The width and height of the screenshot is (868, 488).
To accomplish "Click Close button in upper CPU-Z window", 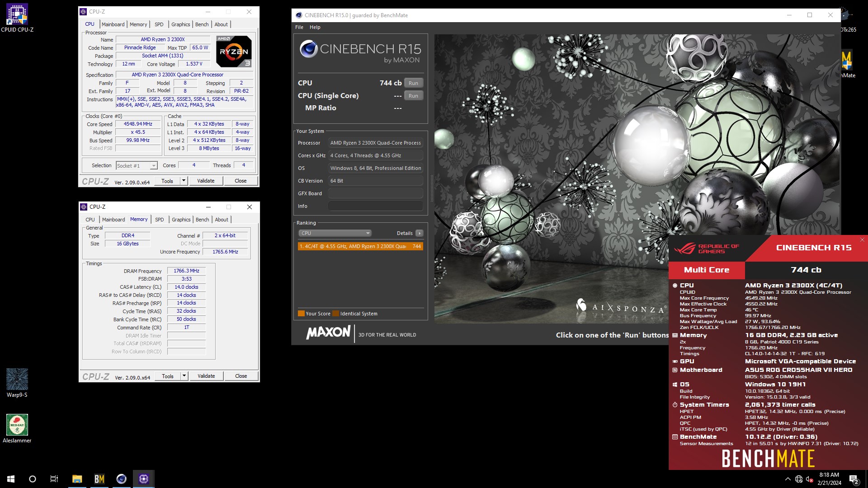I will pos(241,181).
